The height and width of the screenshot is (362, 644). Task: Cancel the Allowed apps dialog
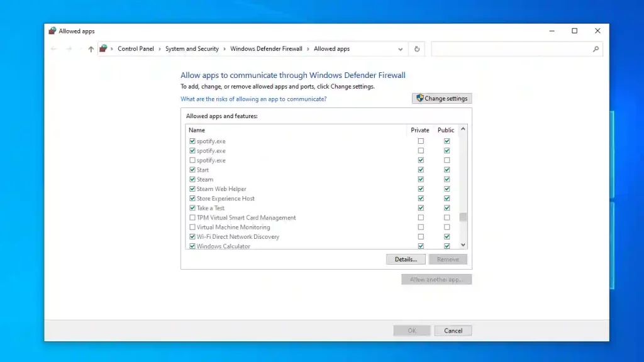click(453, 331)
